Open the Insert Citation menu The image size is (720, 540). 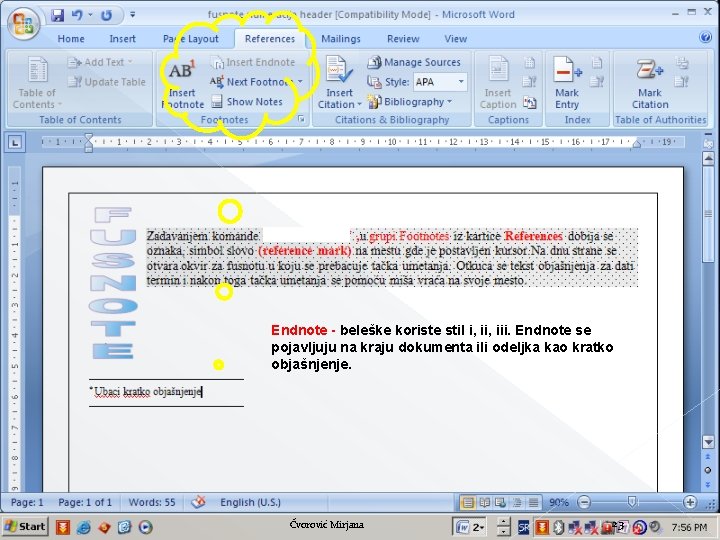point(339,83)
